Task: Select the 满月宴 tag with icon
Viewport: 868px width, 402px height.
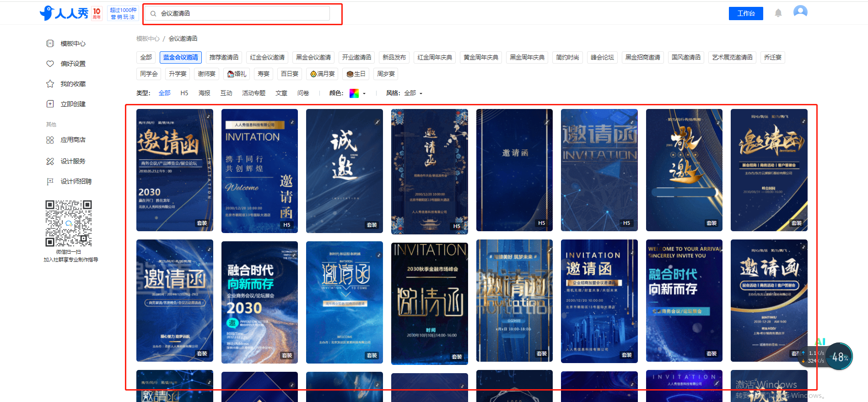Action: (x=323, y=74)
